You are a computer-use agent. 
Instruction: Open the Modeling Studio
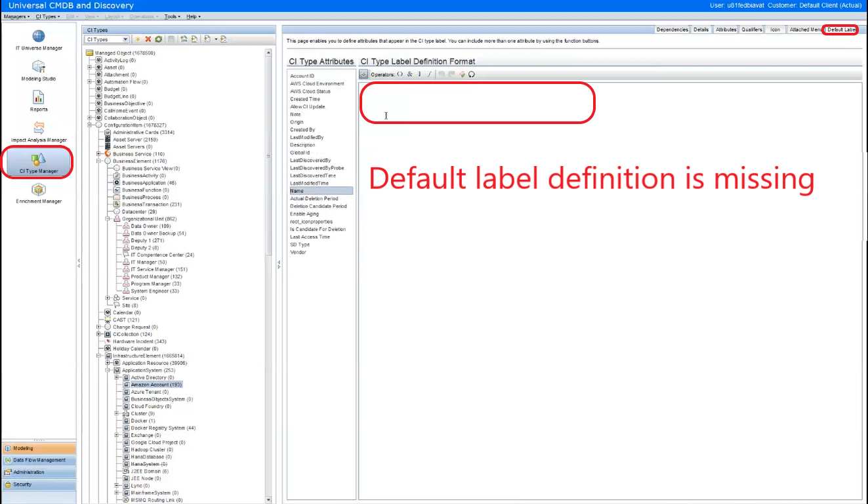pos(37,68)
